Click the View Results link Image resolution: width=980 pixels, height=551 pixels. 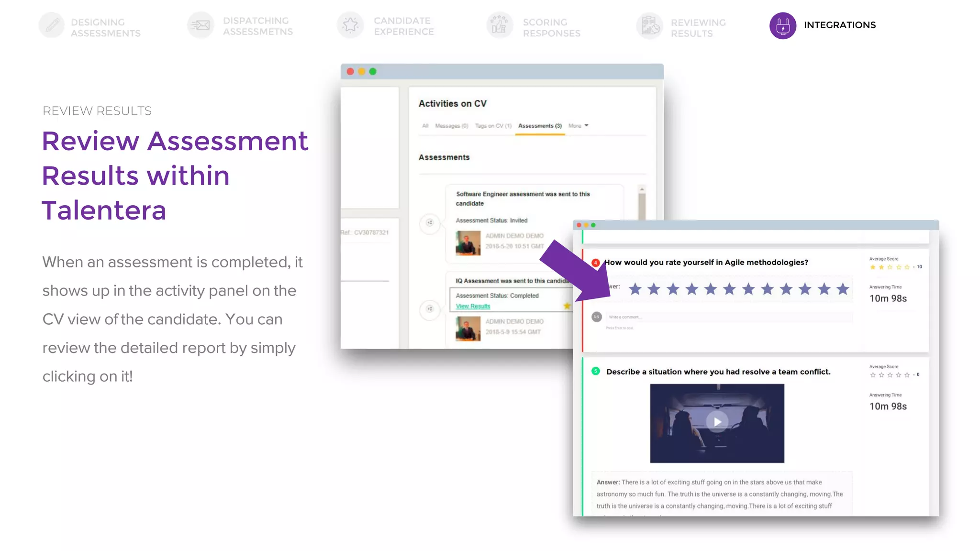(473, 306)
